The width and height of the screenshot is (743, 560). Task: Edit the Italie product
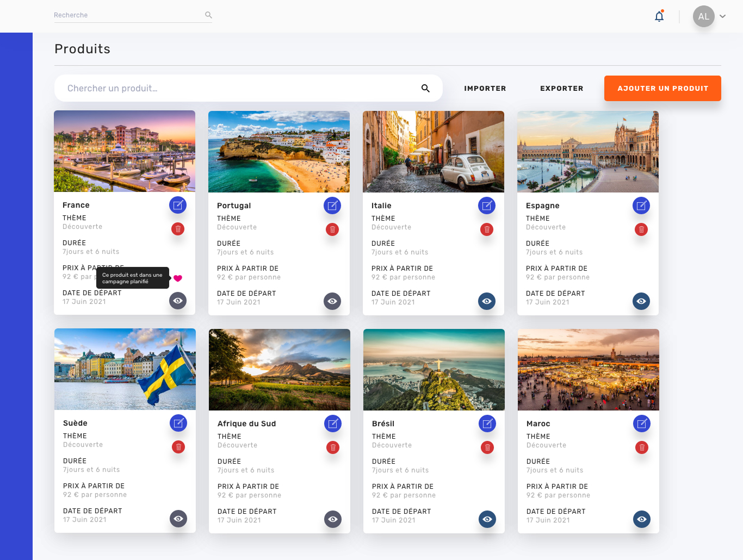tap(487, 206)
